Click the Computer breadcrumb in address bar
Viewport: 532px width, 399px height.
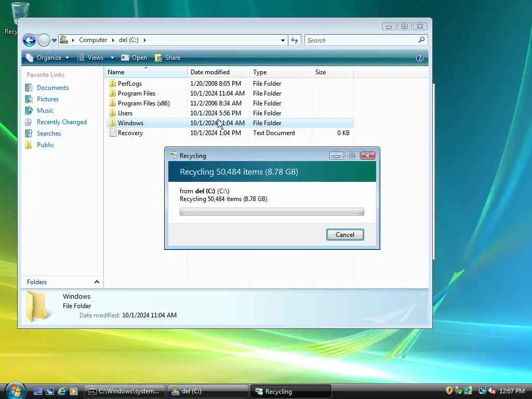click(x=93, y=40)
